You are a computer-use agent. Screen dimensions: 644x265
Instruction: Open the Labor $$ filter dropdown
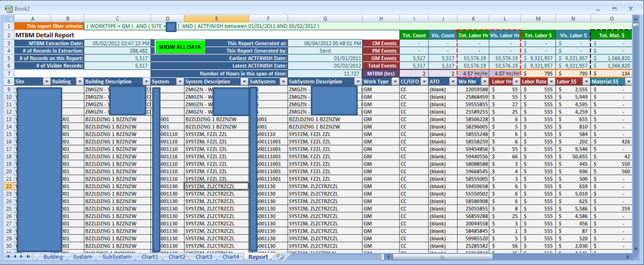click(x=586, y=81)
